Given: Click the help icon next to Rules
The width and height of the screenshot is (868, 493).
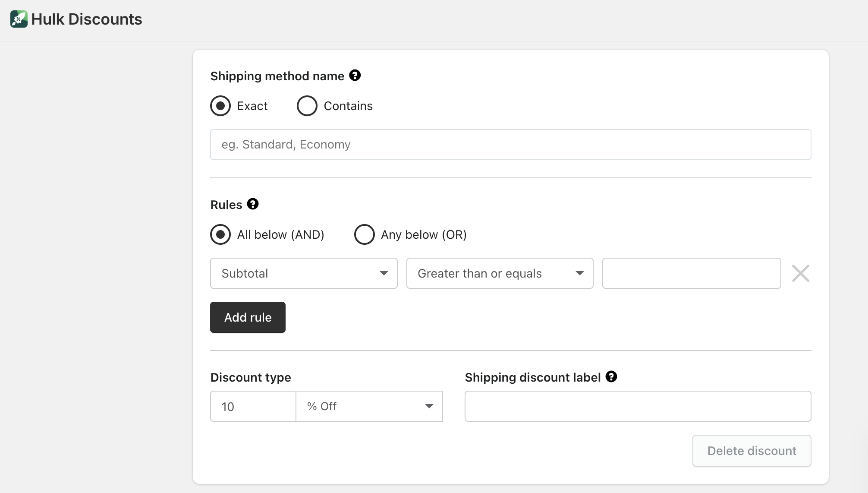Looking at the screenshot, I should [x=252, y=204].
